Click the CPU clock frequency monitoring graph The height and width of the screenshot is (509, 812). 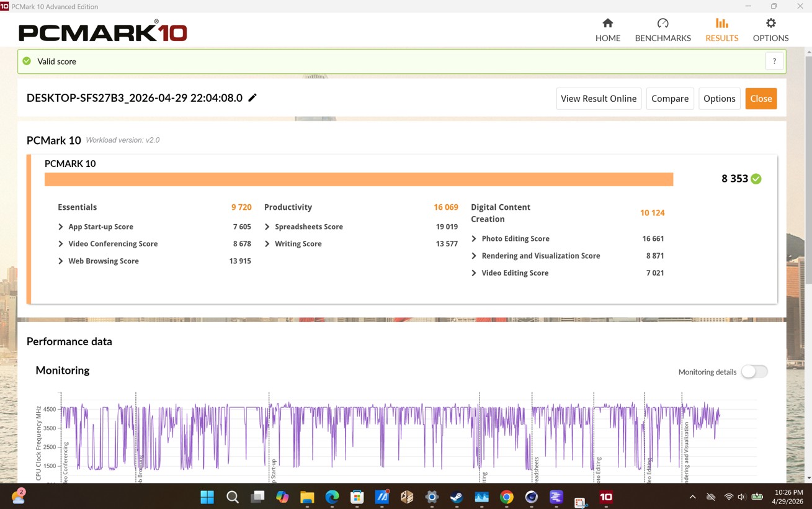pyautogui.click(x=397, y=438)
